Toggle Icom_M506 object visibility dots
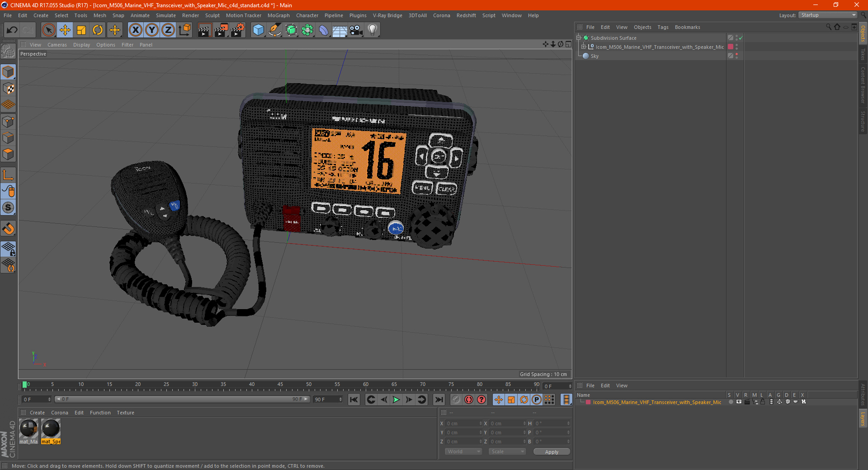868x470 pixels. (x=737, y=47)
